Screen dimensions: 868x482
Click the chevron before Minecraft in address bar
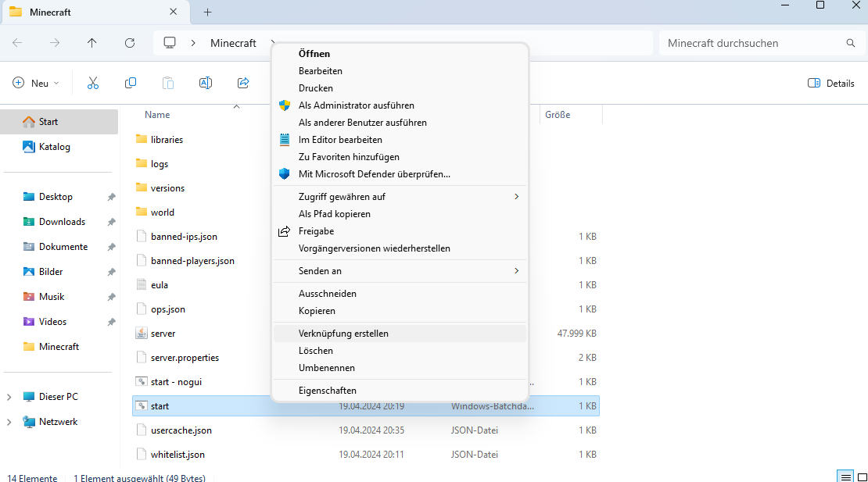[x=193, y=43]
